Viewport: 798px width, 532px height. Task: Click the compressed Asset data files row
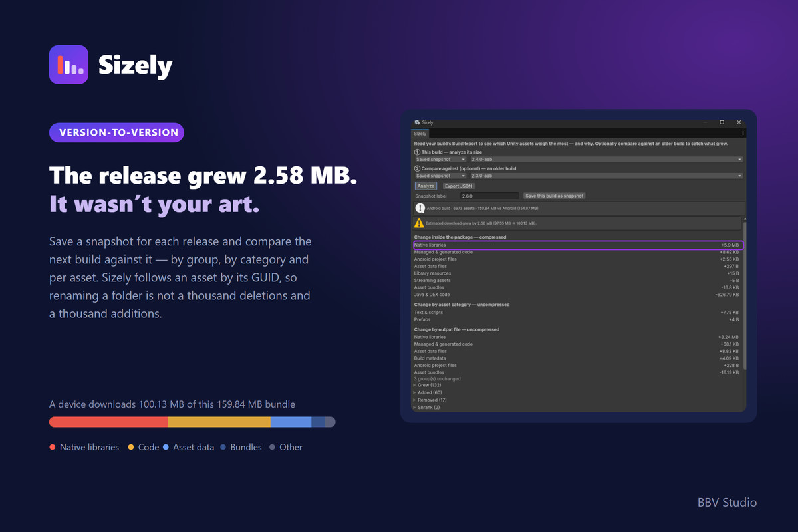click(577, 266)
